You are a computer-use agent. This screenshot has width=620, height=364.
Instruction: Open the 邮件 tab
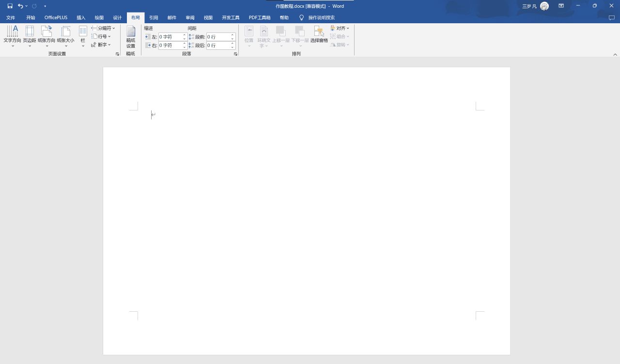[x=172, y=17]
